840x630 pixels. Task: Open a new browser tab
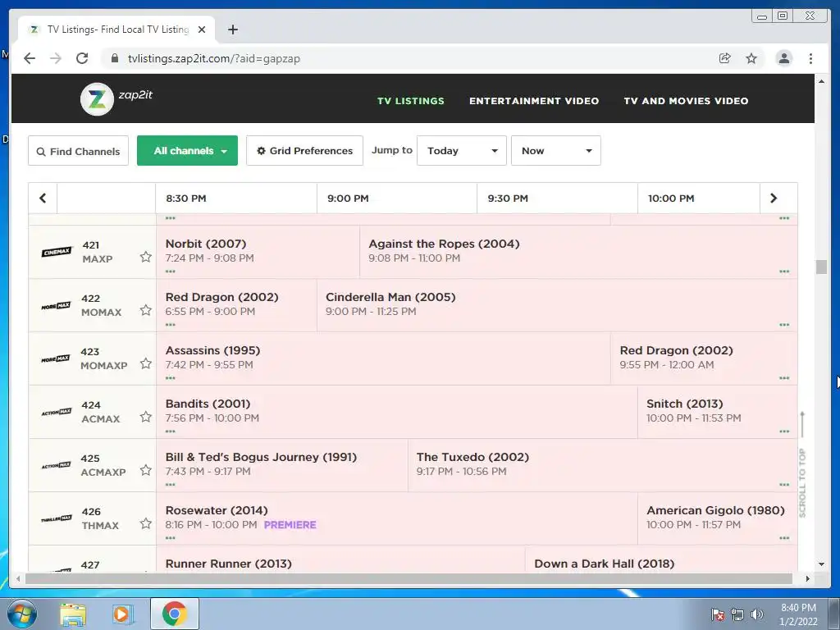point(232,30)
